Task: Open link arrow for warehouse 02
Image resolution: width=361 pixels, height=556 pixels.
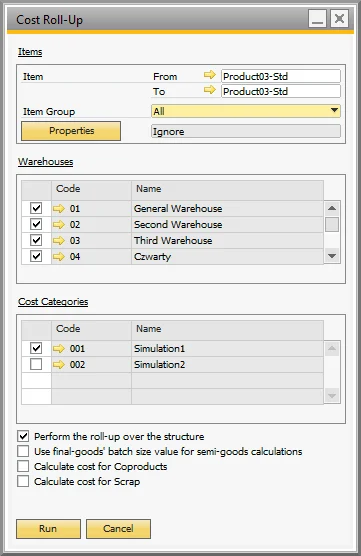Action: tap(59, 224)
